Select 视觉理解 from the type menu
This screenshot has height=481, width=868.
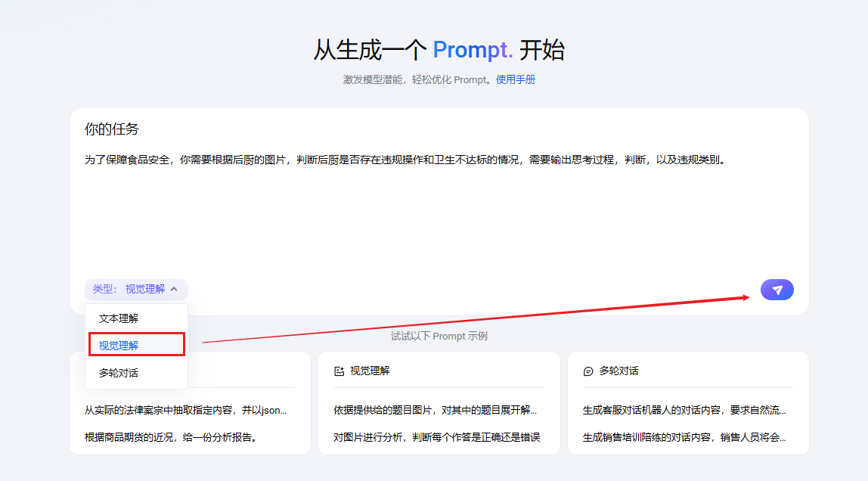tap(136, 345)
